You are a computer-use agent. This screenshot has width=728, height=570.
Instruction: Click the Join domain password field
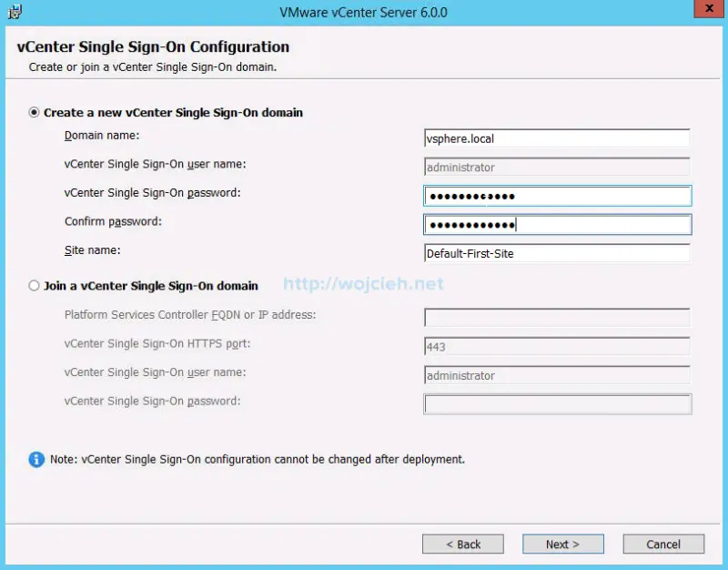pyautogui.click(x=556, y=403)
